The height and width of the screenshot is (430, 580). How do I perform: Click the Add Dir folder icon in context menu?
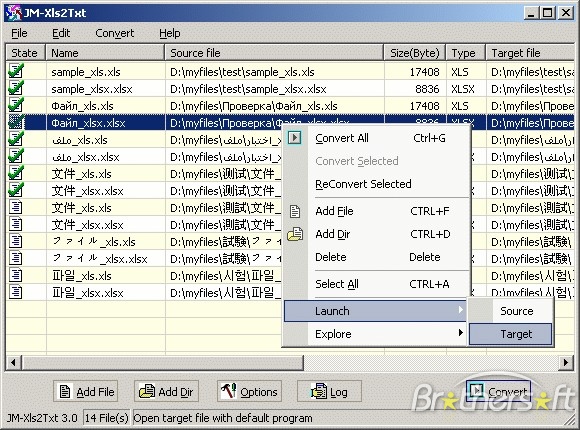click(x=295, y=234)
